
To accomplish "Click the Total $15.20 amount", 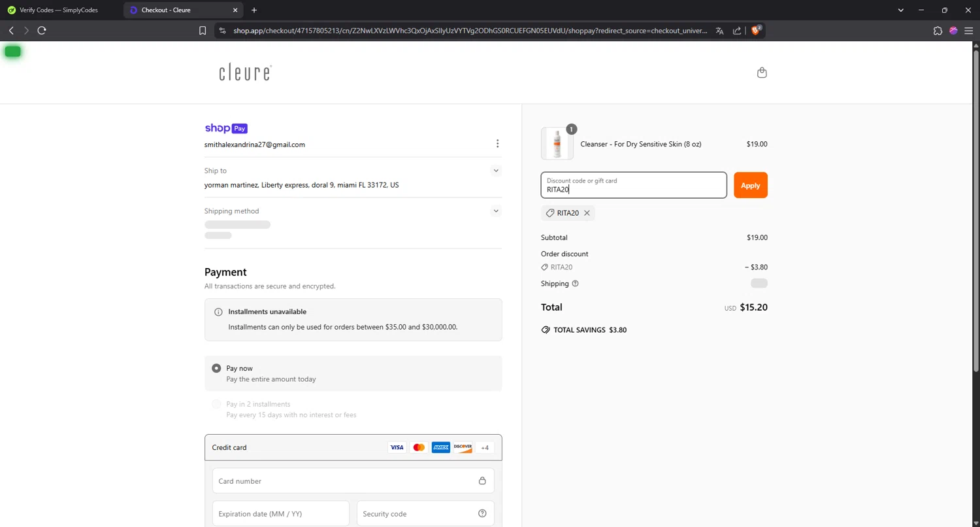I will (x=754, y=307).
